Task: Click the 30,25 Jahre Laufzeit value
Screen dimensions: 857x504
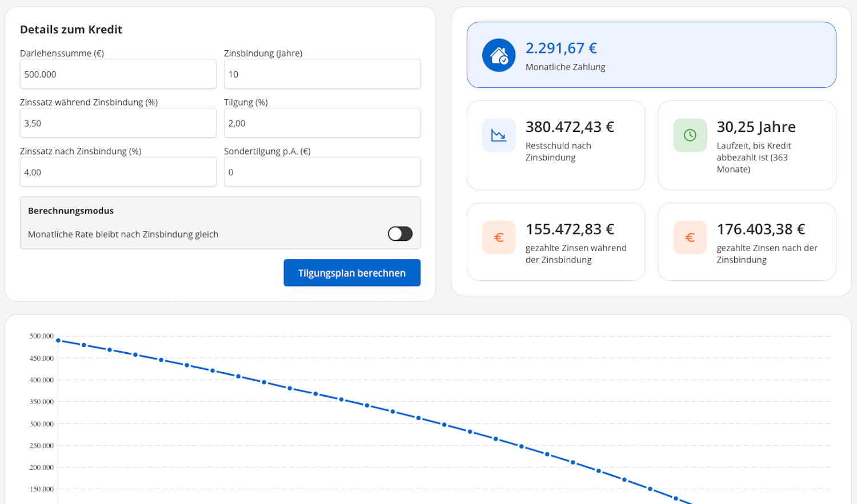Action: (x=756, y=127)
